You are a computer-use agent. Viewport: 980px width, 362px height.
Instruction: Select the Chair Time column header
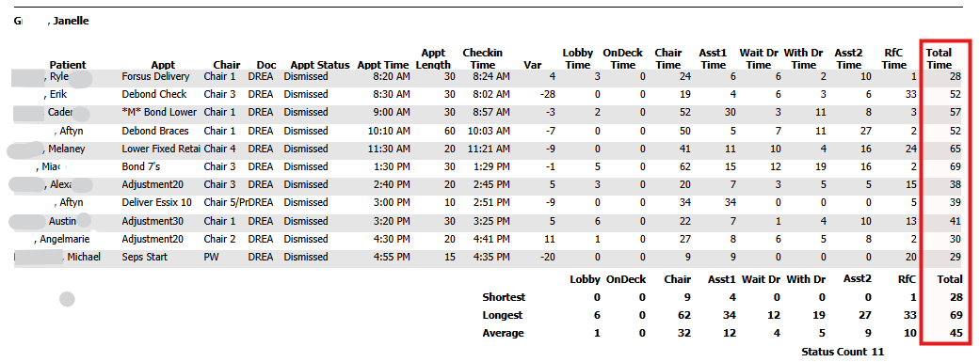click(x=668, y=58)
